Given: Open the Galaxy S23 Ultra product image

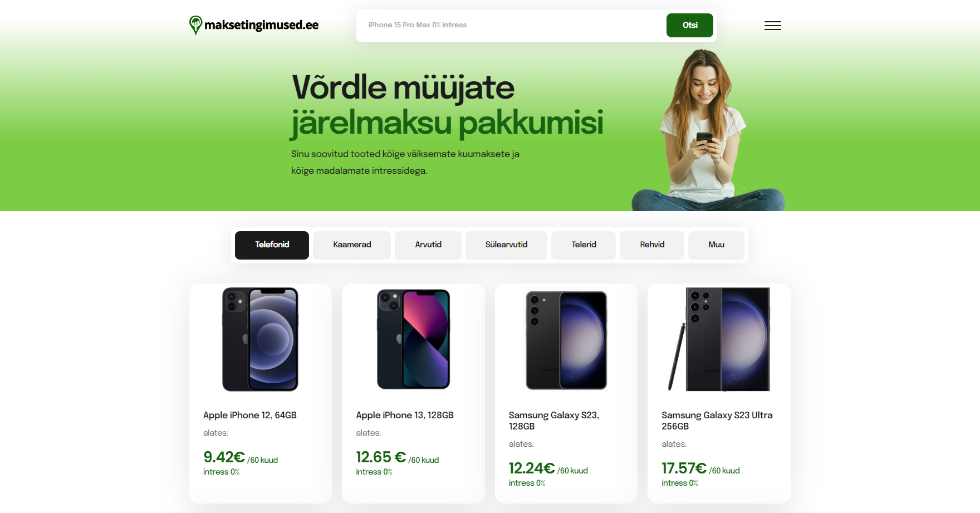Looking at the screenshot, I should (719, 339).
